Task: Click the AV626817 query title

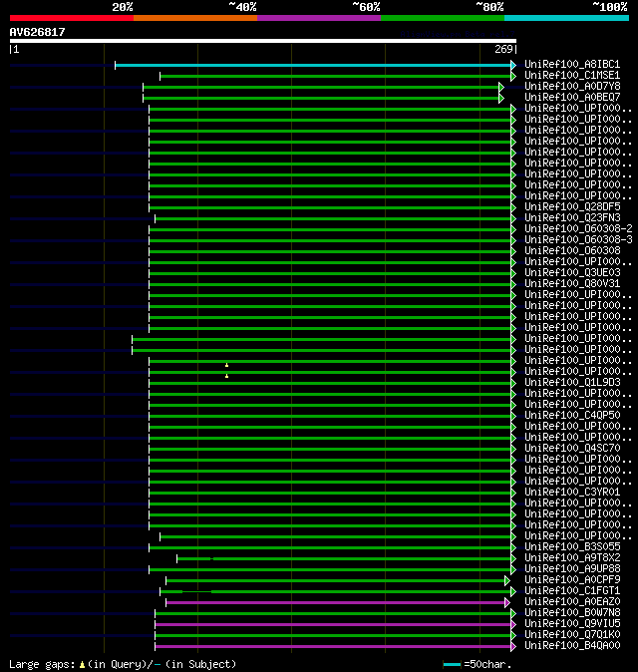Action: click(x=37, y=32)
